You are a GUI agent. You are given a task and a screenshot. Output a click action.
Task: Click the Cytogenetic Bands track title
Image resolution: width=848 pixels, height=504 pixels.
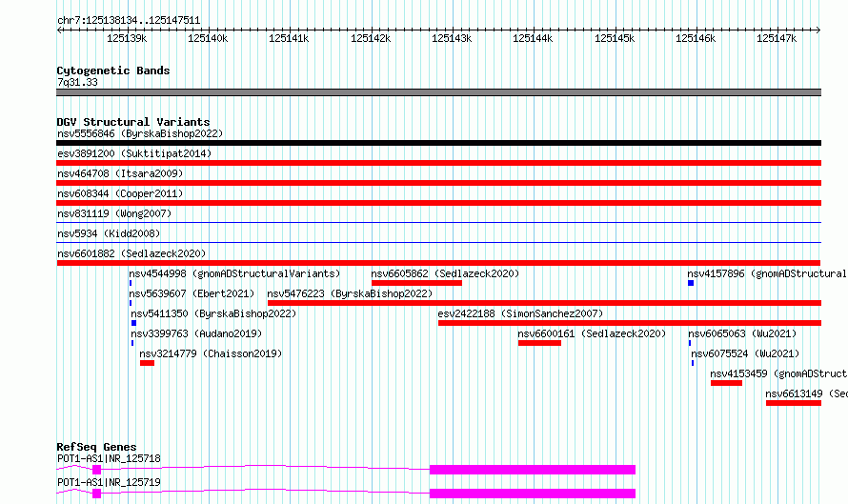pyautogui.click(x=113, y=71)
